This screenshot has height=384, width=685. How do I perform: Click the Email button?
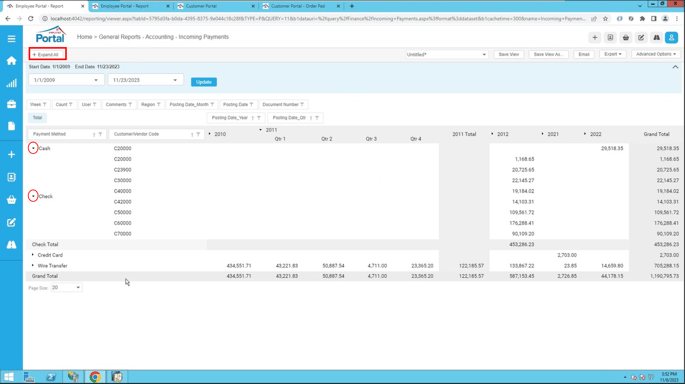coord(584,55)
